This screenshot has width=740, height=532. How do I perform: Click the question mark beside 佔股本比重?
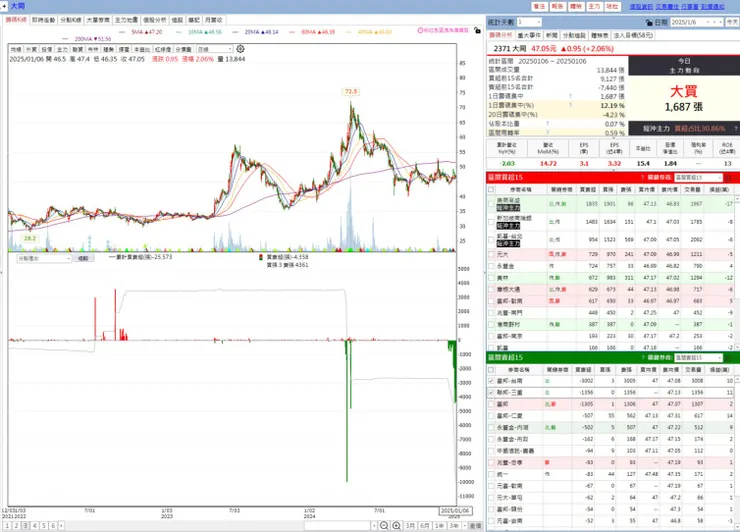pyautogui.click(x=547, y=124)
